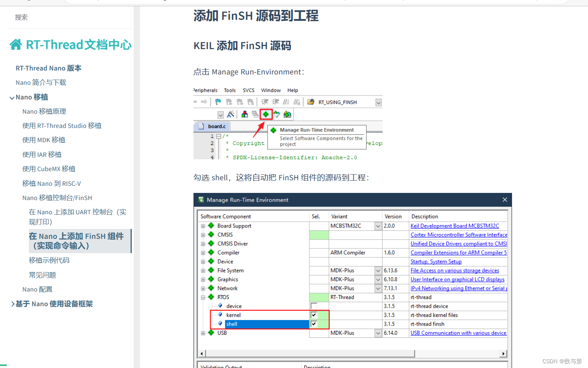The image size is (588, 368).
Task: Click the insert bookmark flag icon
Action: pos(218,102)
